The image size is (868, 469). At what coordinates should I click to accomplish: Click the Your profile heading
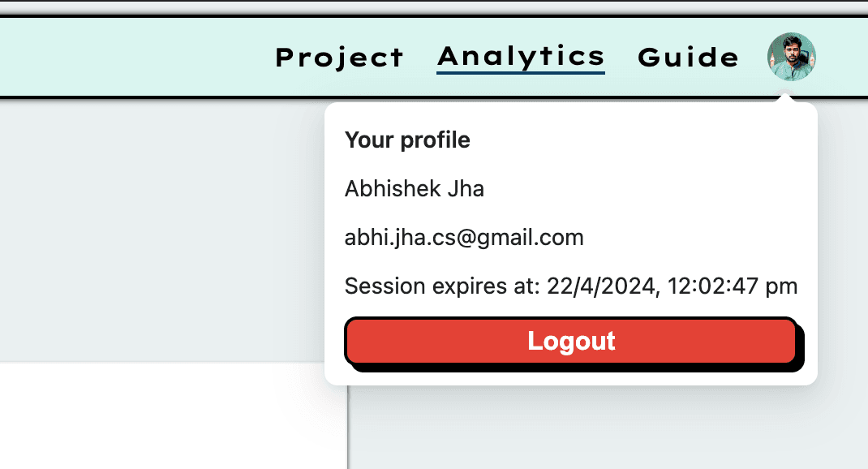click(x=407, y=140)
